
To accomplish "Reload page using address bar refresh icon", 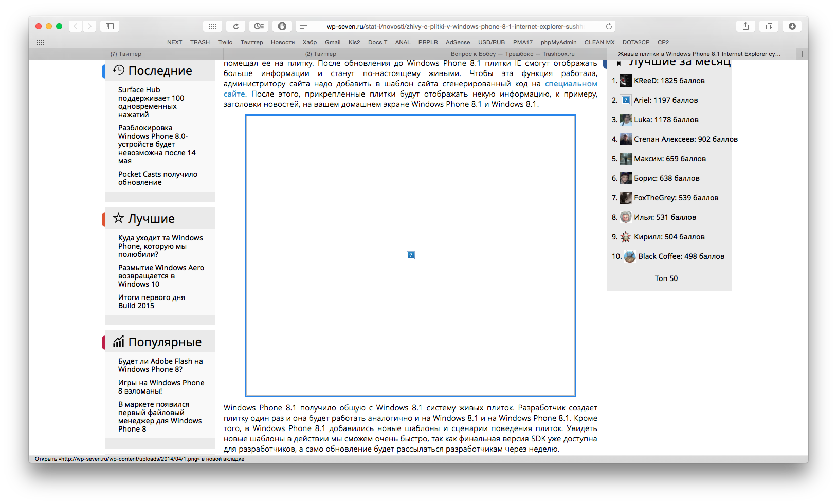I will (x=609, y=26).
